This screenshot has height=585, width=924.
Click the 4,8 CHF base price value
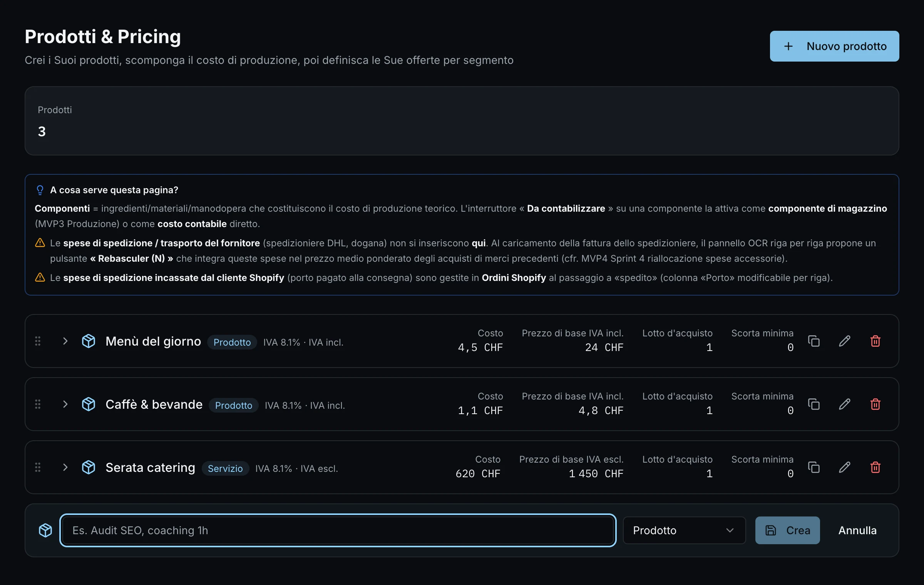pyautogui.click(x=601, y=411)
